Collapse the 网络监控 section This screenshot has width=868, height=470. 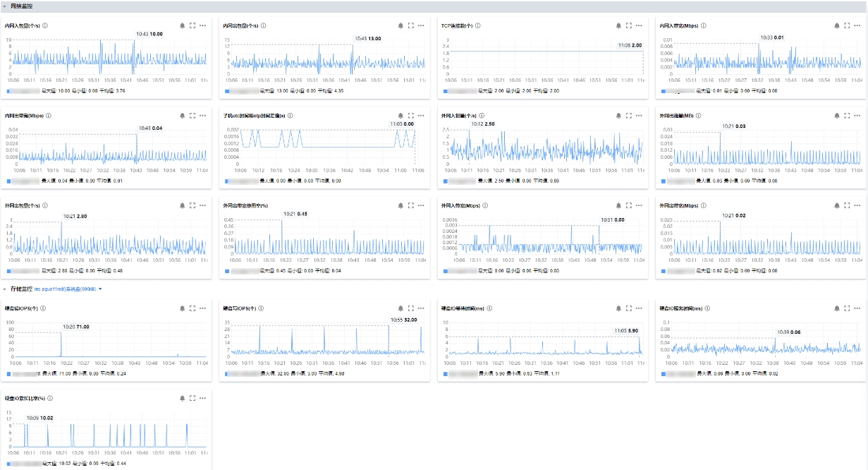5,6
